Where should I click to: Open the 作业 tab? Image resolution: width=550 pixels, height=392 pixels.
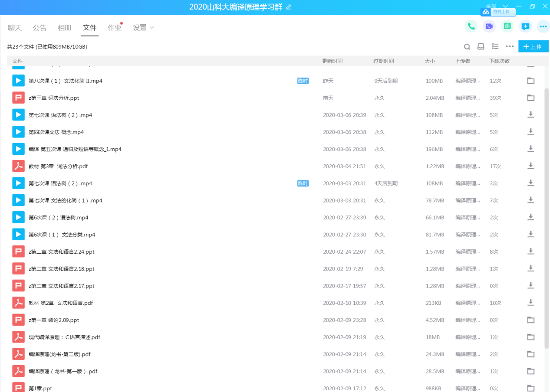pyautogui.click(x=115, y=28)
